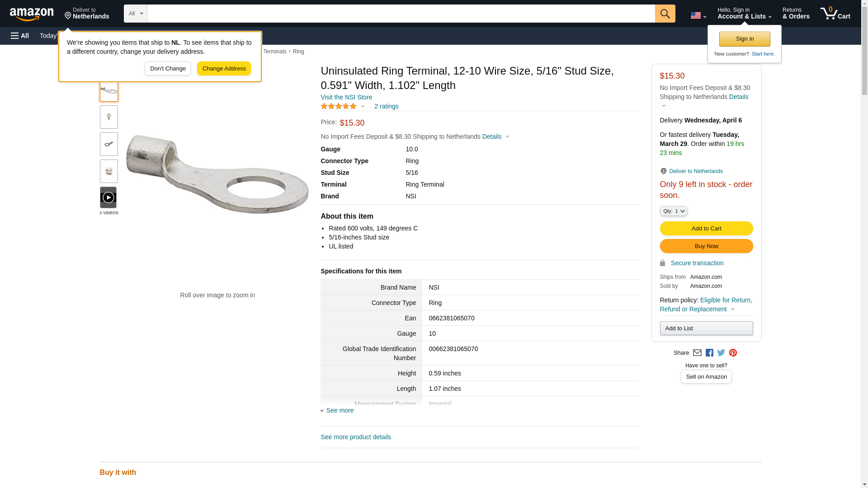Share product via Facebook icon
Screen dimensions: 868x488
[709, 353]
